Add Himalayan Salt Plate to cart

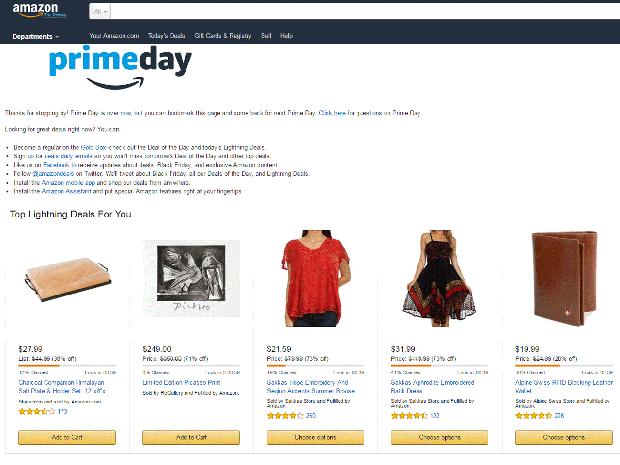pyautogui.click(x=67, y=437)
